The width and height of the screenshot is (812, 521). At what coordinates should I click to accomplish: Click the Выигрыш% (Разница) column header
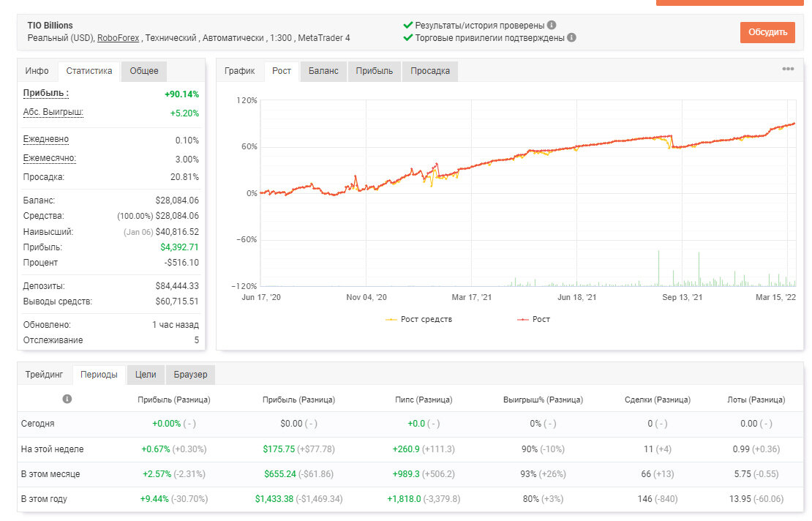[544, 400]
